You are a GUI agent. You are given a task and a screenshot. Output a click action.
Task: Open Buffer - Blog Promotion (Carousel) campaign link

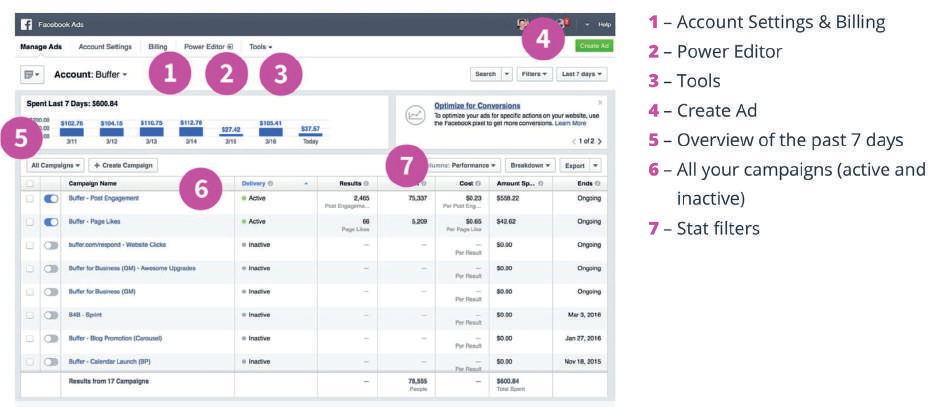click(x=120, y=338)
